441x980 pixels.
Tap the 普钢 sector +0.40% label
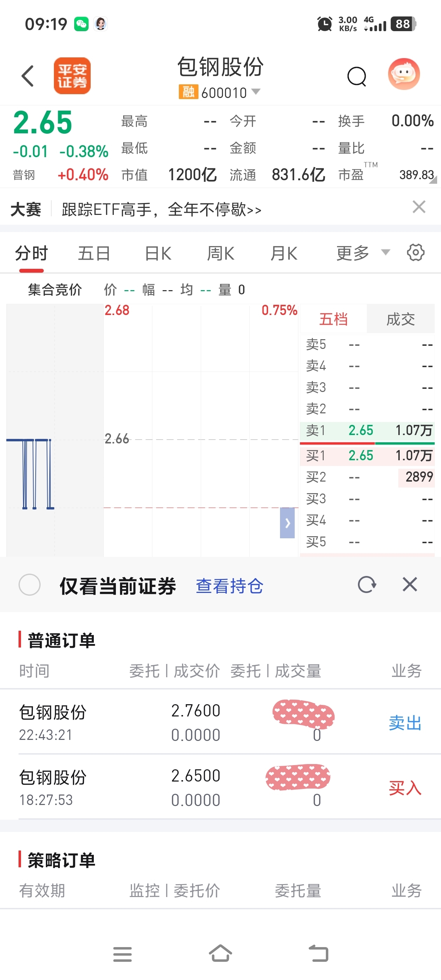61,175
